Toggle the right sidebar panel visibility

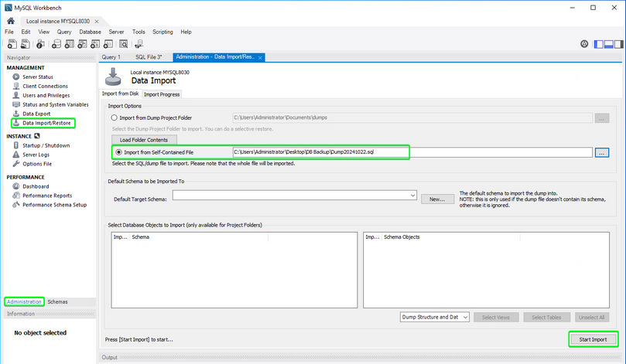pos(618,44)
